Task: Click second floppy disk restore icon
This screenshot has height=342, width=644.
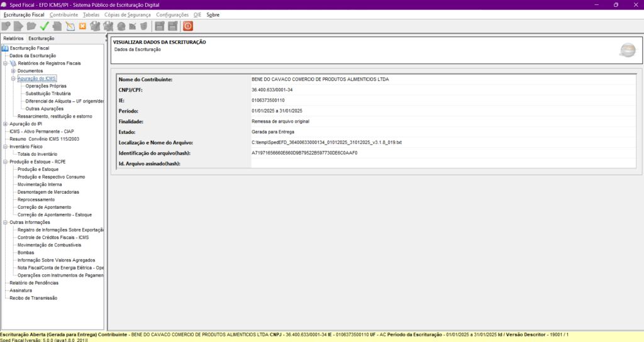Action: pos(173,26)
